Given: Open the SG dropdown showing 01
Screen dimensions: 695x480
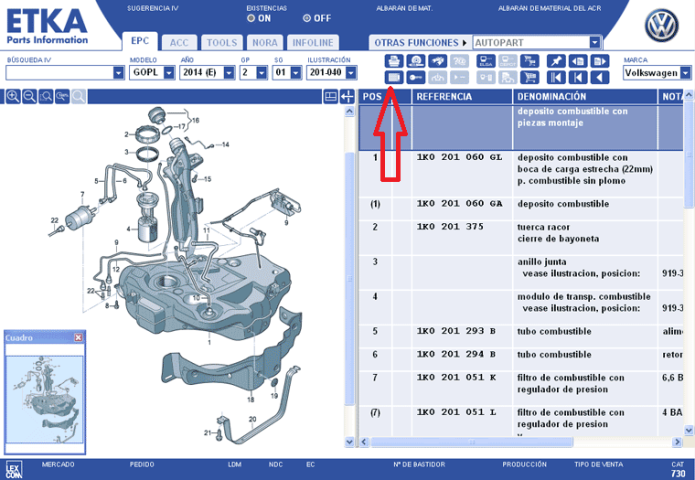Looking at the screenshot, I should click(297, 73).
